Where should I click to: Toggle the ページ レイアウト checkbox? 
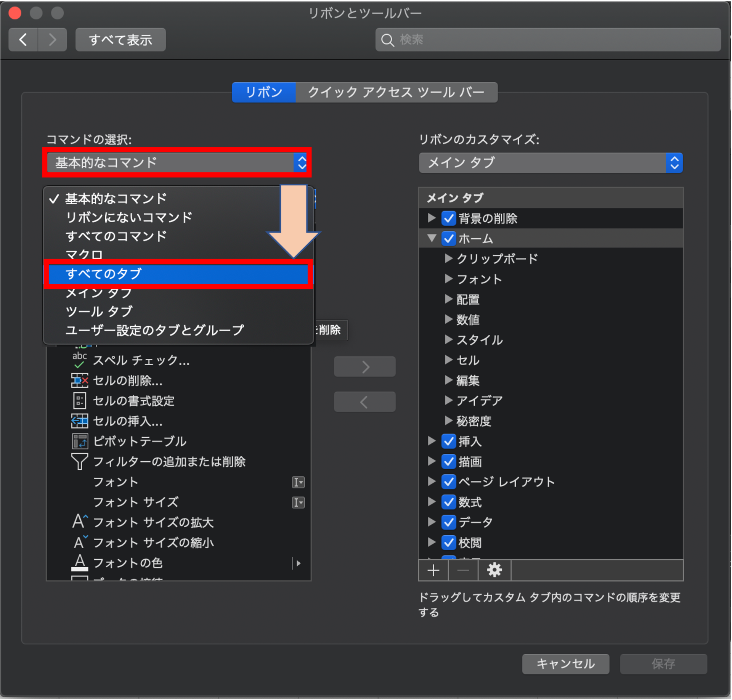pos(449,482)
